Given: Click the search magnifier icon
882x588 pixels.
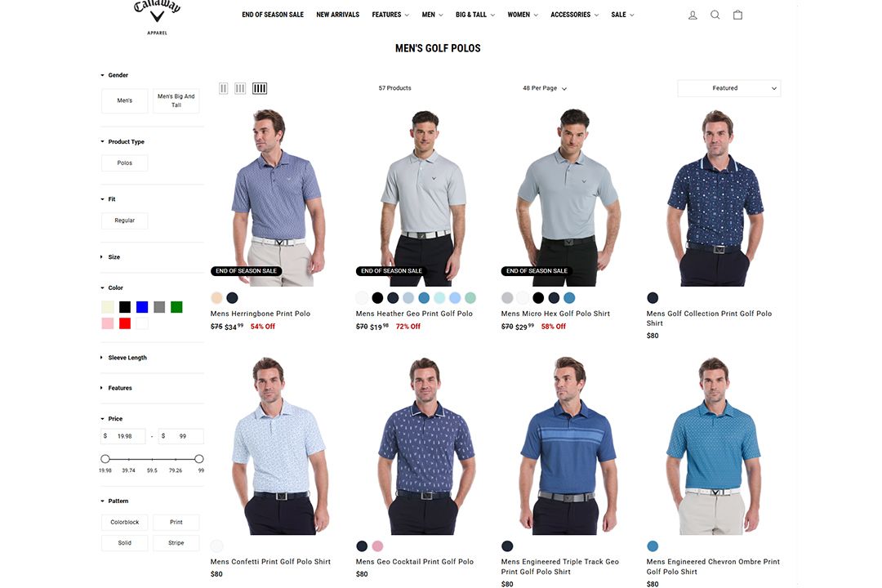Looking at the screenshot, I should 715,14.
